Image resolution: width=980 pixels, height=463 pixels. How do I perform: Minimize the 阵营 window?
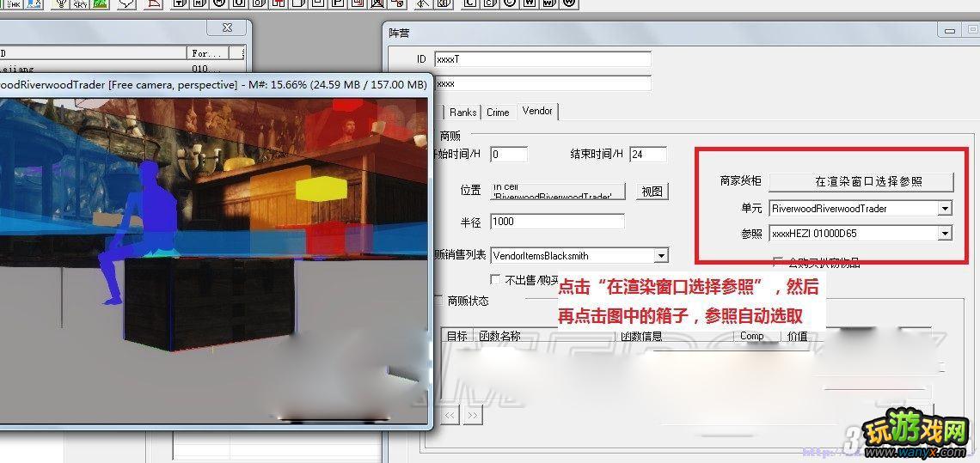pos(949,30)
